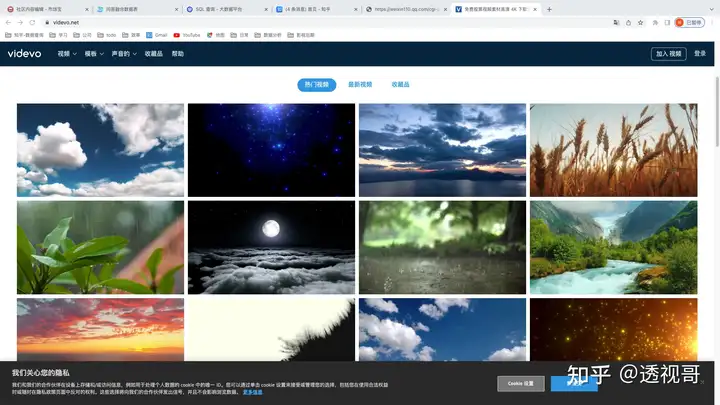Select the 收藏品 tab above the video grid

400,84
